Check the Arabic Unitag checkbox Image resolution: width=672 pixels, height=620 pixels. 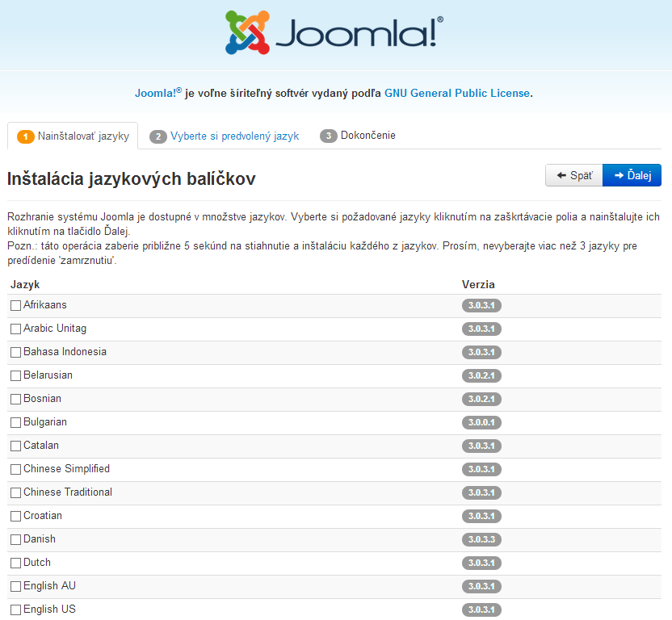tap(16, 329)
